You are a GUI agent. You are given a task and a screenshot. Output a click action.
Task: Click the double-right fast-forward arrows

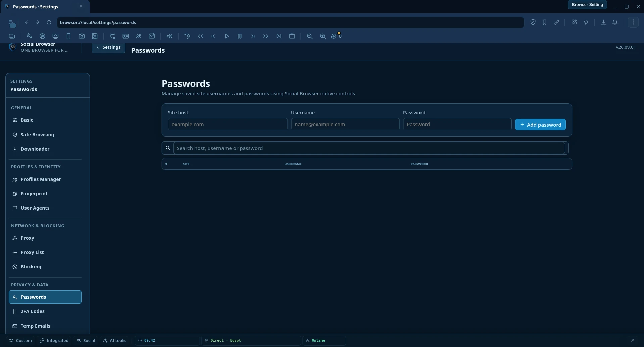pos(266,36)
